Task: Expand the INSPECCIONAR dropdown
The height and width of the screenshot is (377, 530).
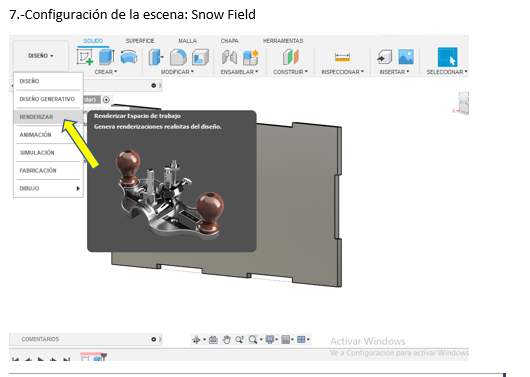Action: coord(342,72)
